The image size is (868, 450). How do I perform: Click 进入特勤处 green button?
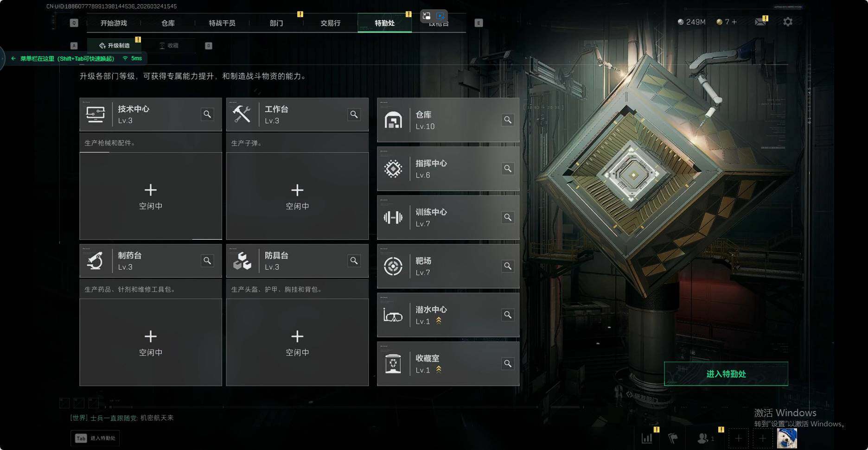726,374
